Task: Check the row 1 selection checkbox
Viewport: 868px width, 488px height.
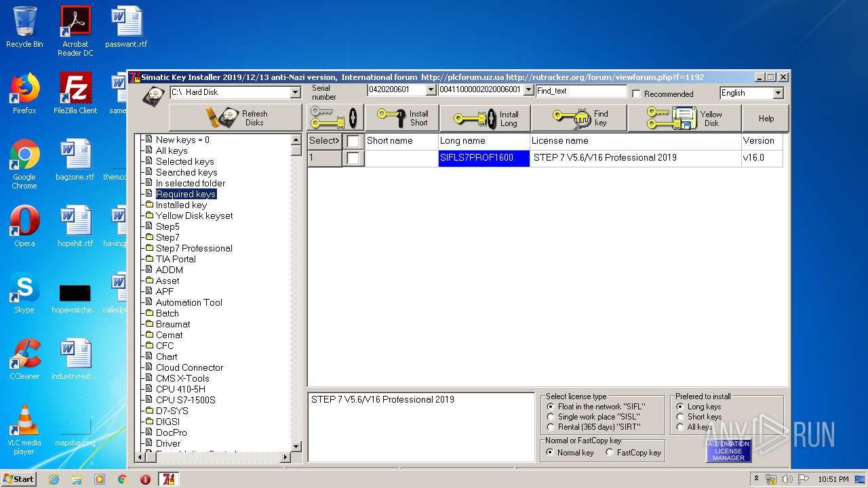Action: click(353, 158)
